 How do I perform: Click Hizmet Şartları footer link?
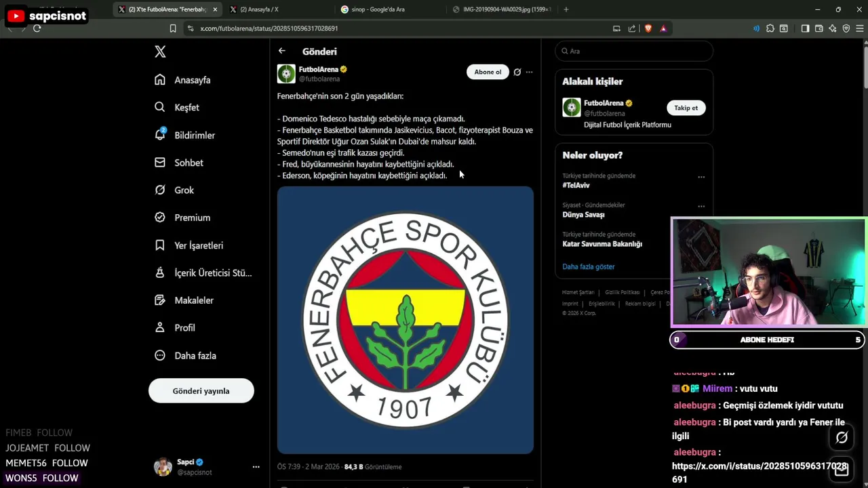click(x=578, y=292)
